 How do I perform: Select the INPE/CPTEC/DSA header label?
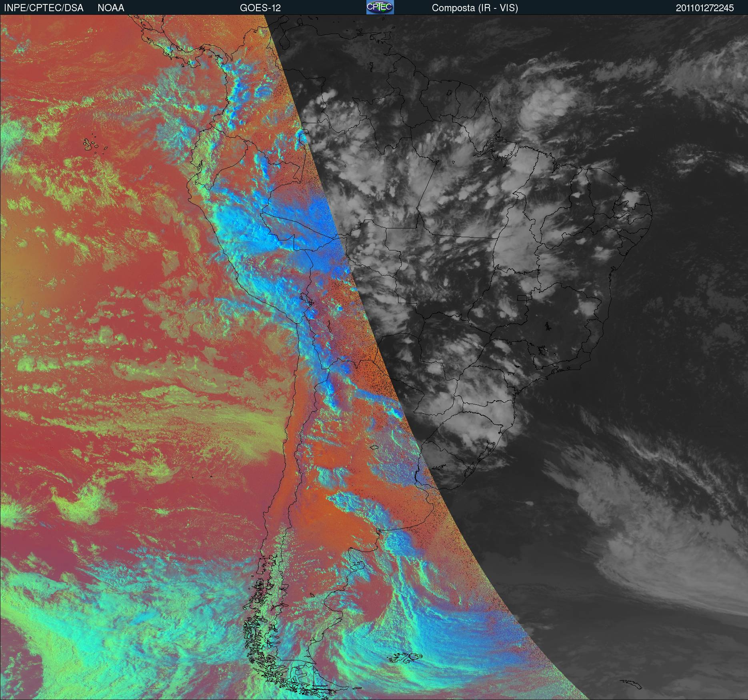pyautogui.click(x=44, y=8)
